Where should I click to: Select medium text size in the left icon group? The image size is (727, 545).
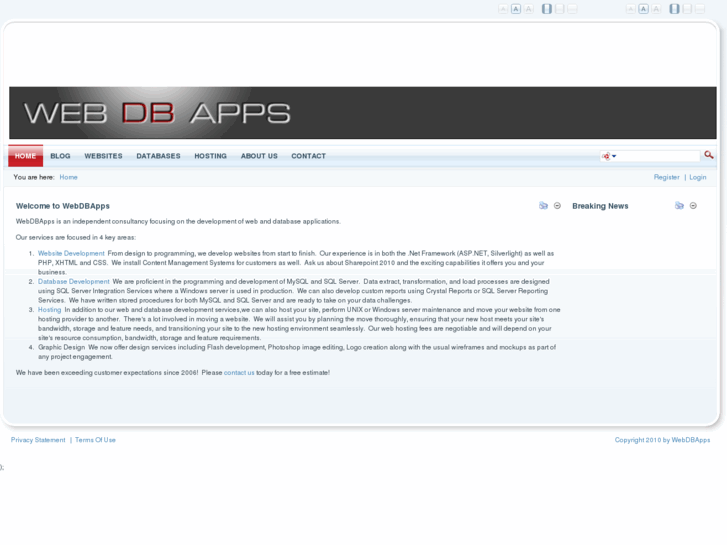click(x=516, y=9)
